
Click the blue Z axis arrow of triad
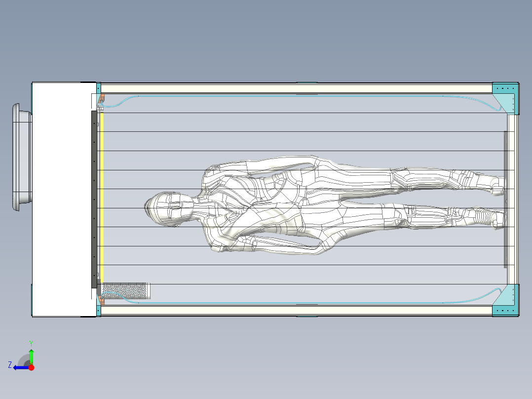(x=21, y=368)
